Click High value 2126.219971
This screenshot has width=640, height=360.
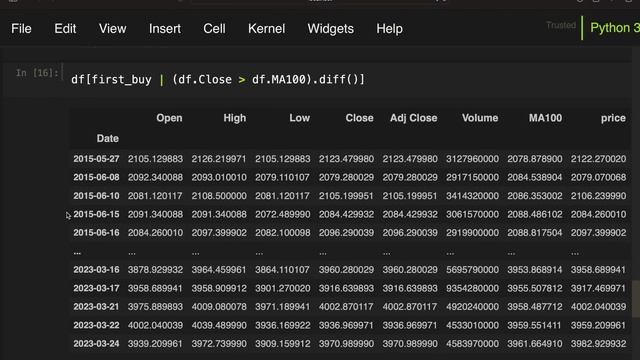pyautogui.click(x=219, y=159)
